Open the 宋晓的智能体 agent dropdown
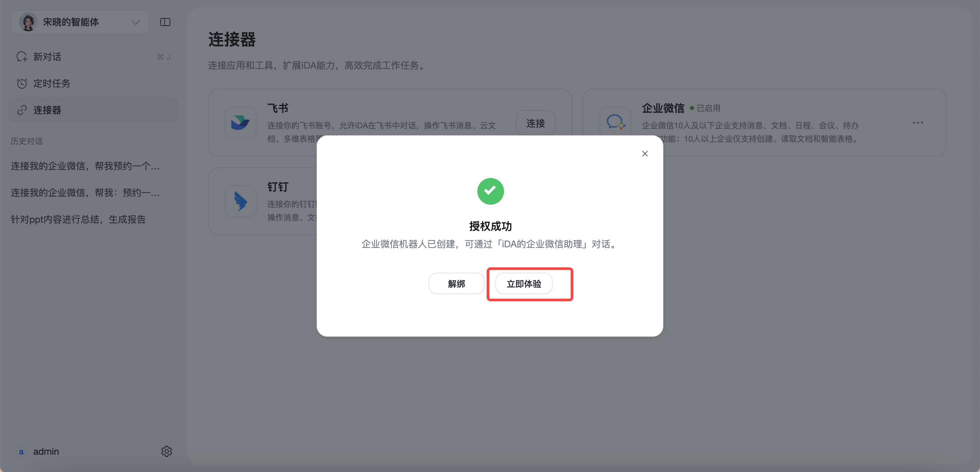 point(80,22)
